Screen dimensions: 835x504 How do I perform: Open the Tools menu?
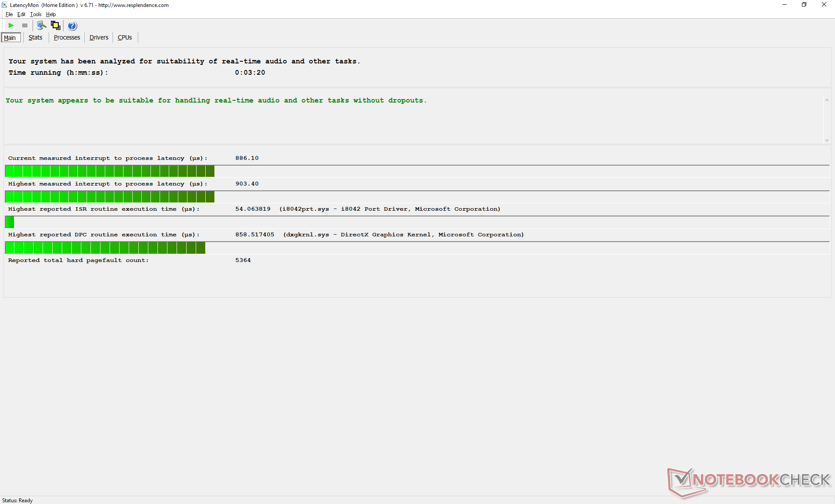[36, 14]
